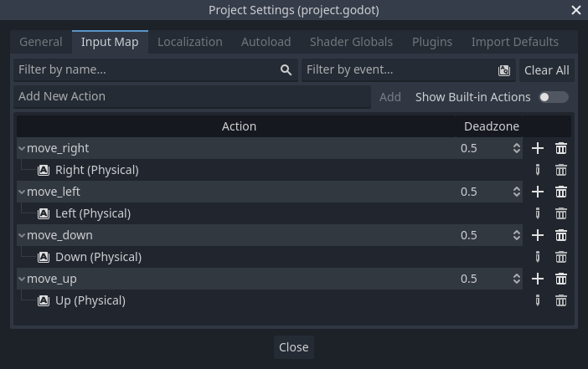Select the move_left action name
This screenshot has height=369, width=588.
(54, 192)
